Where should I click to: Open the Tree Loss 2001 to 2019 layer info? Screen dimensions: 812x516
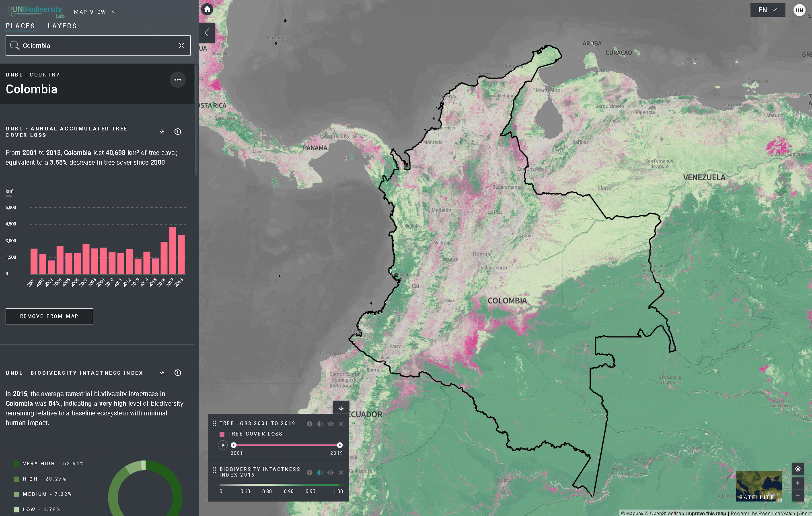coord(309,424)
